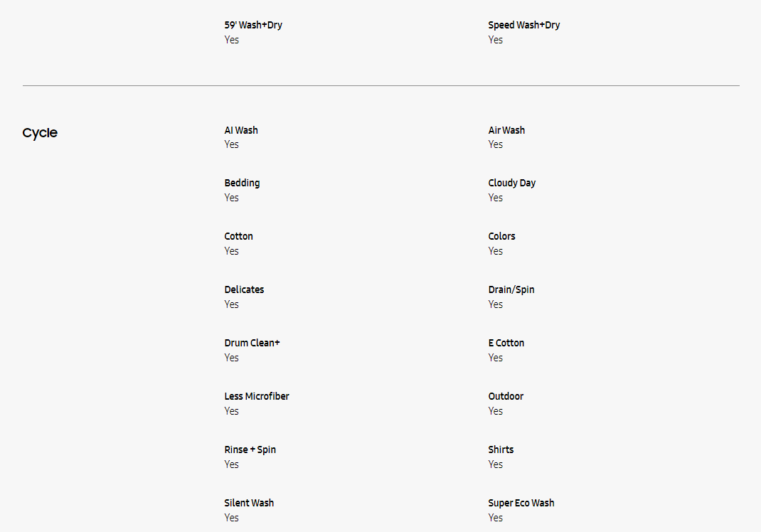Image resolution: width=761 pixels, height=532 pixels.
Task: Click the Air Wash cycle label
Action: click(506, 130)
